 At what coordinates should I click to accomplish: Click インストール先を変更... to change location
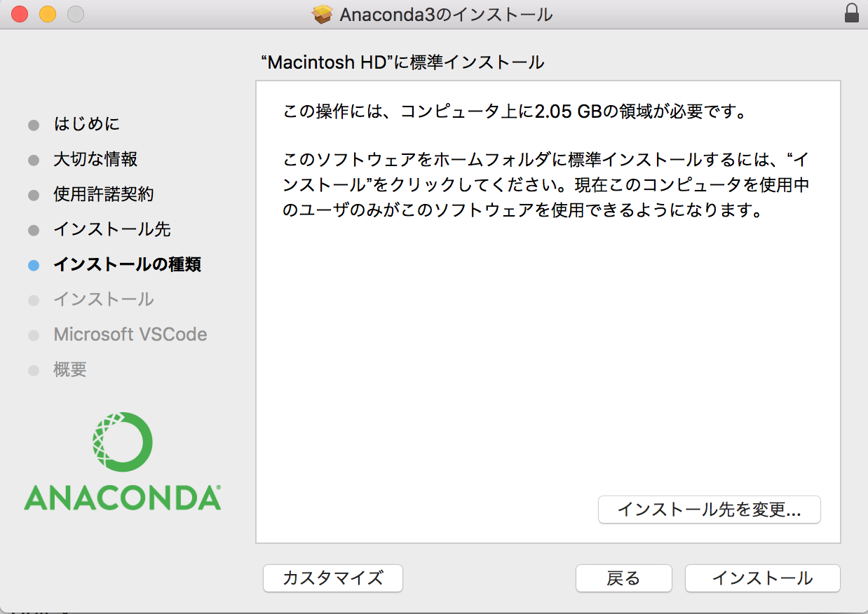pos(709,510)
